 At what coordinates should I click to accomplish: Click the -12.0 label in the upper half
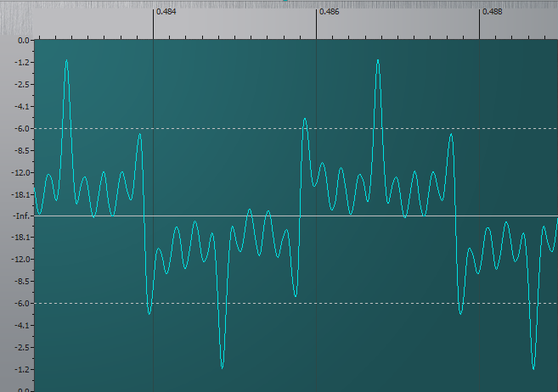[x=21, y=173]
